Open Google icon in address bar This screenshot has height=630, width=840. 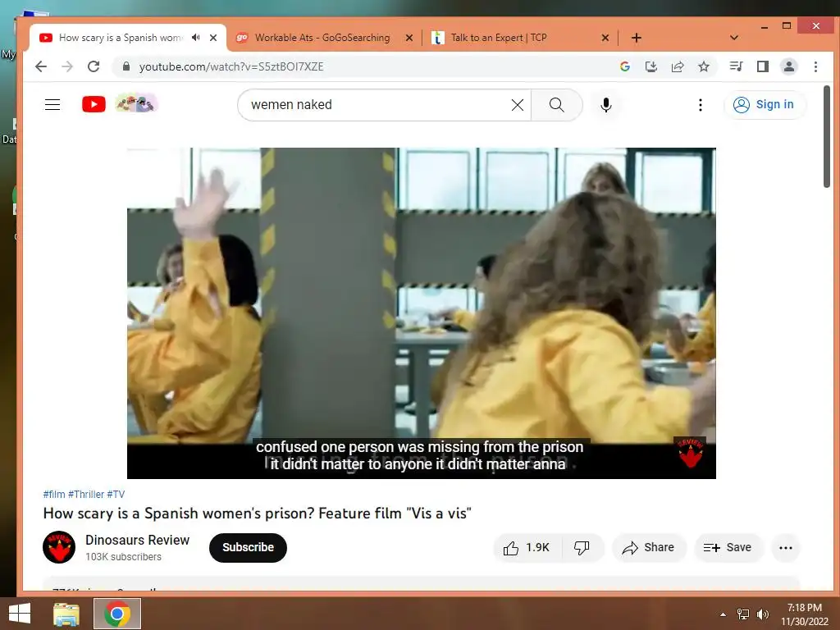624,66
